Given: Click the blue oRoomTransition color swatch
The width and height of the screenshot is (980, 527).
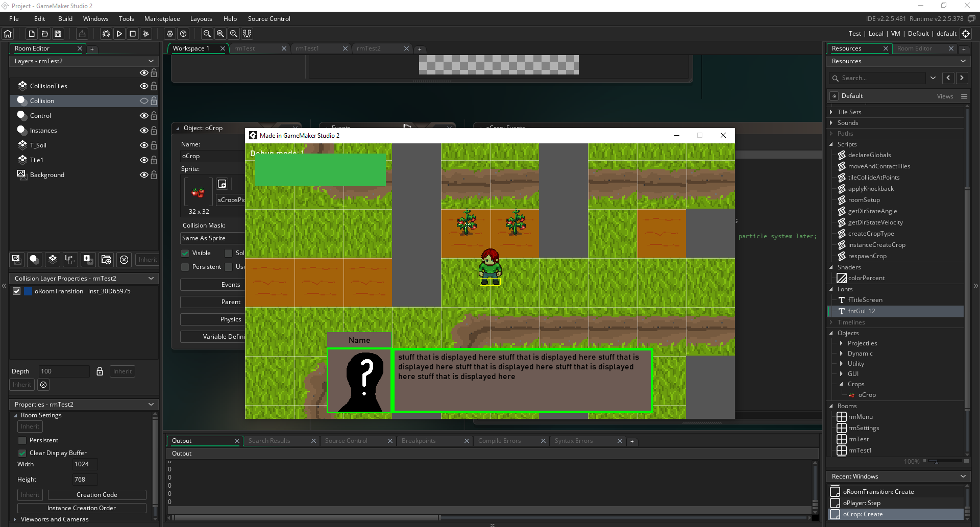Looking at the screenshot, I should tap(29, 291).
